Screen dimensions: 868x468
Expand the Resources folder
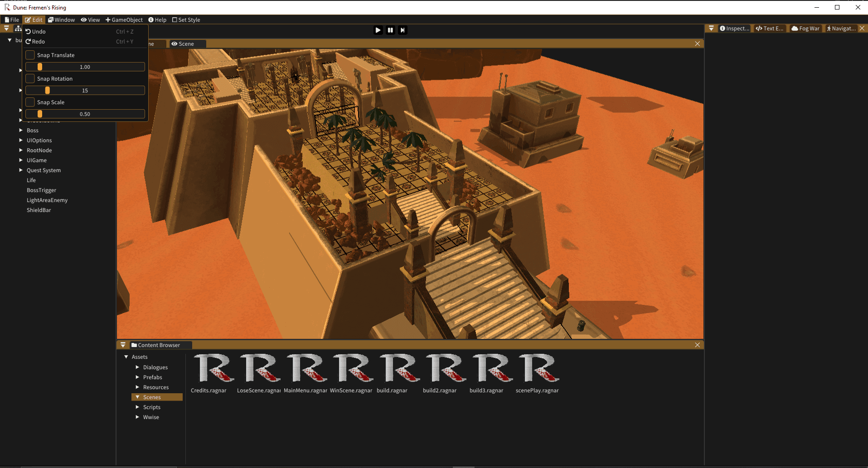coord(137,387)
